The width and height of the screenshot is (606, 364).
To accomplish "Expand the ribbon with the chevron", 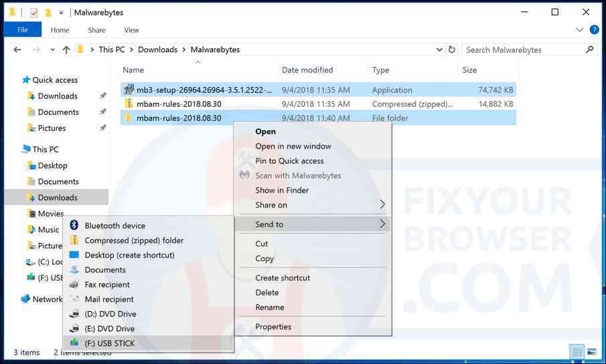I will click(579, 29).
